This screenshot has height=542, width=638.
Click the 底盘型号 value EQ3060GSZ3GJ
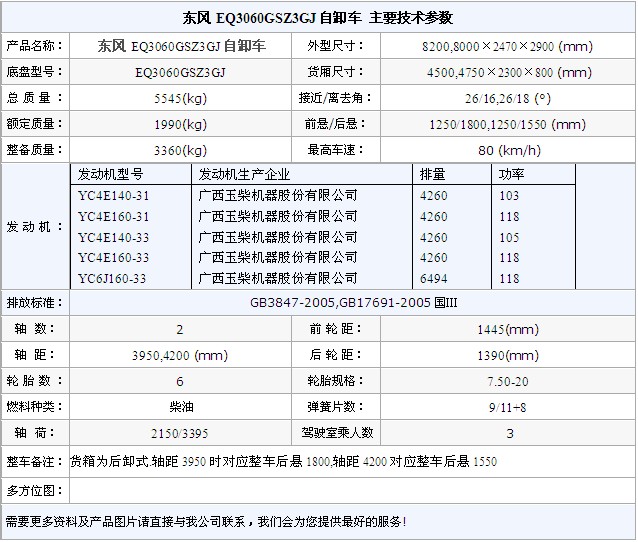(x=181, y=72)
